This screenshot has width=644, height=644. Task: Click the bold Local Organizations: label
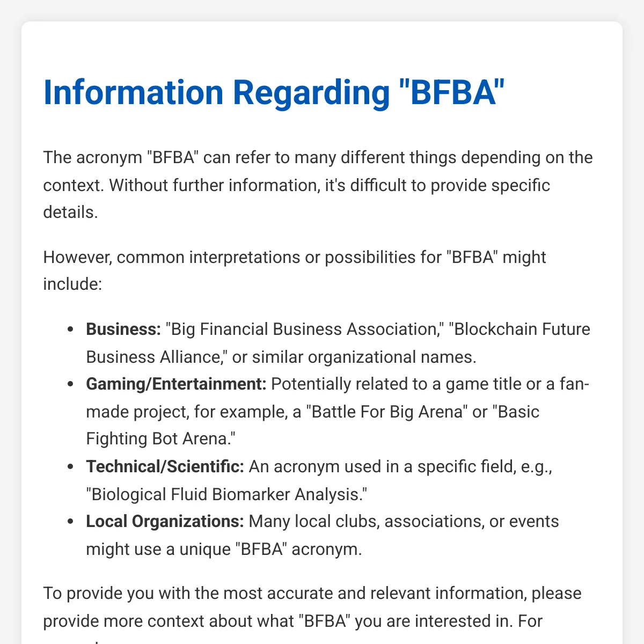click(165, 522)
